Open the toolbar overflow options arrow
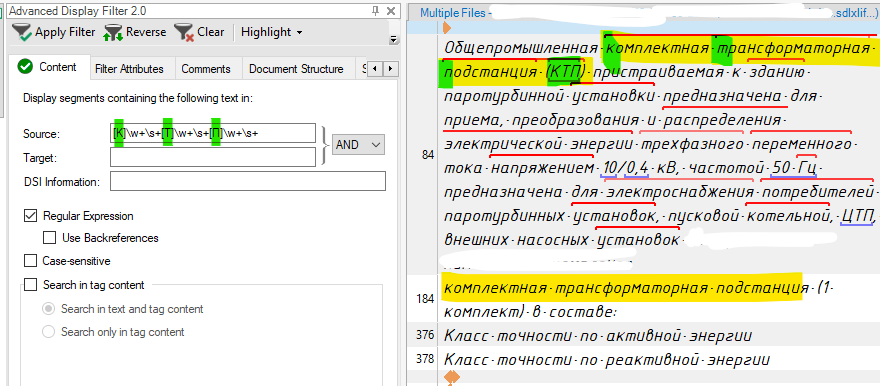894x386 pixels. coord(393,39)
